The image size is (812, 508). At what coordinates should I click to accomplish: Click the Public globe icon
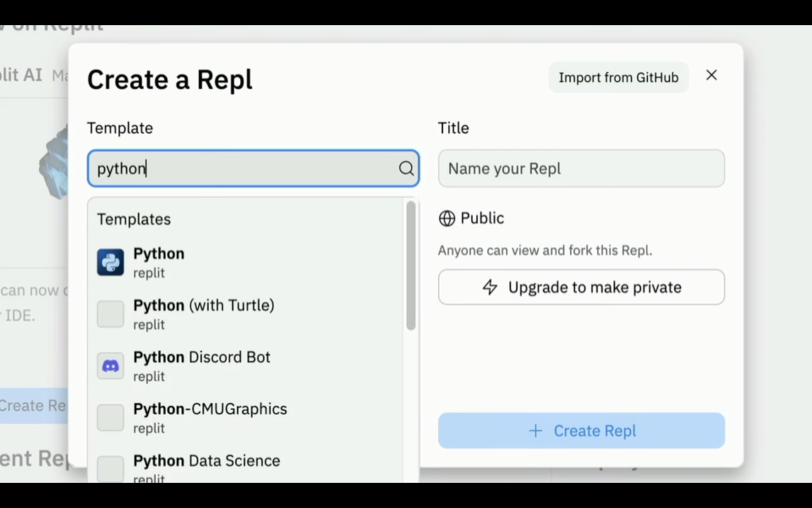tap(447, 219)
